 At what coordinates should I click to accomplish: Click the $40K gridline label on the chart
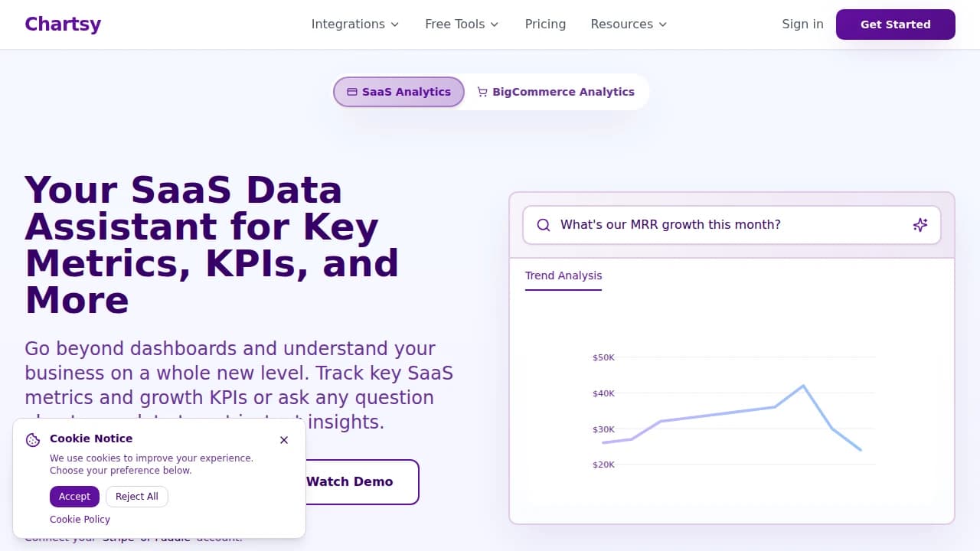click(x=603, y=393)
